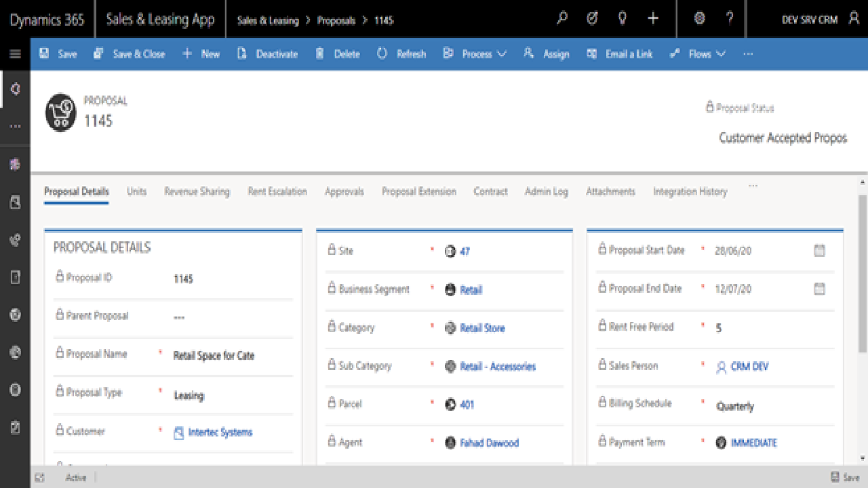Click the last sidebar clipboard icon
The width and height of the screenshot is (868, 488).
(15, 428)
